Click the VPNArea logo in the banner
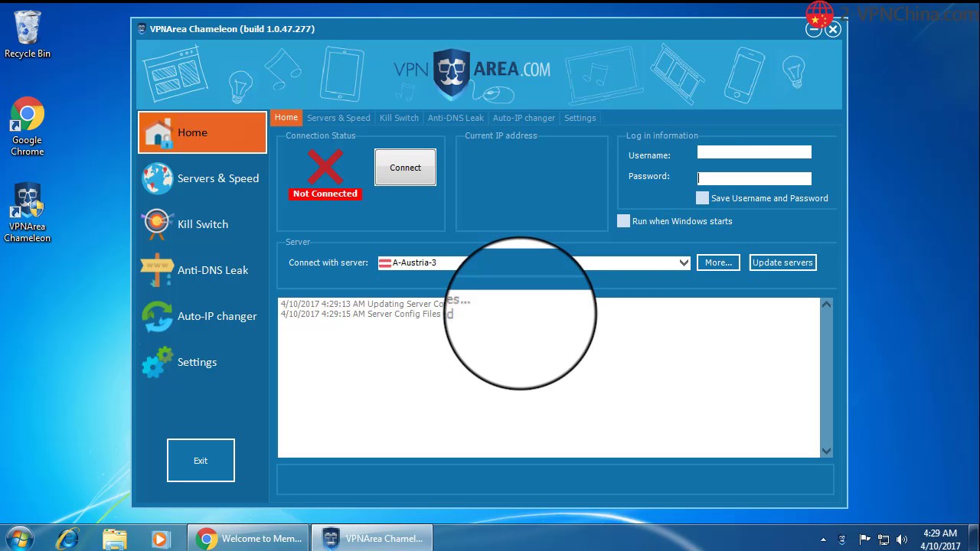Screen dimensions: 980x551 (x=472, y=74)
